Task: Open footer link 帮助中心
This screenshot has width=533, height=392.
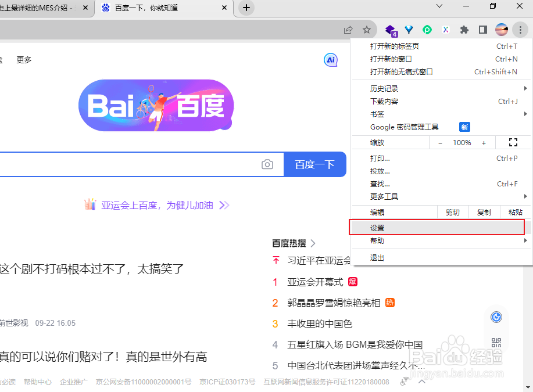Action: [38, 382]
